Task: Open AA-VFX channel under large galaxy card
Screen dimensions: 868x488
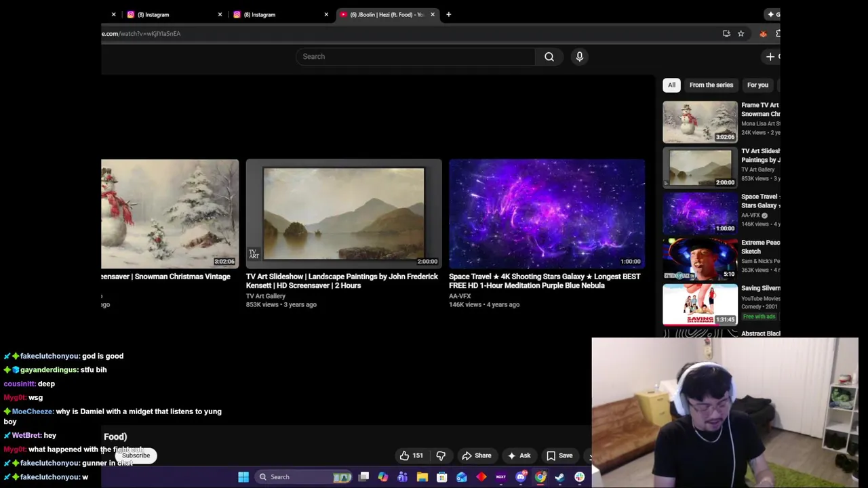Action: 460,296
